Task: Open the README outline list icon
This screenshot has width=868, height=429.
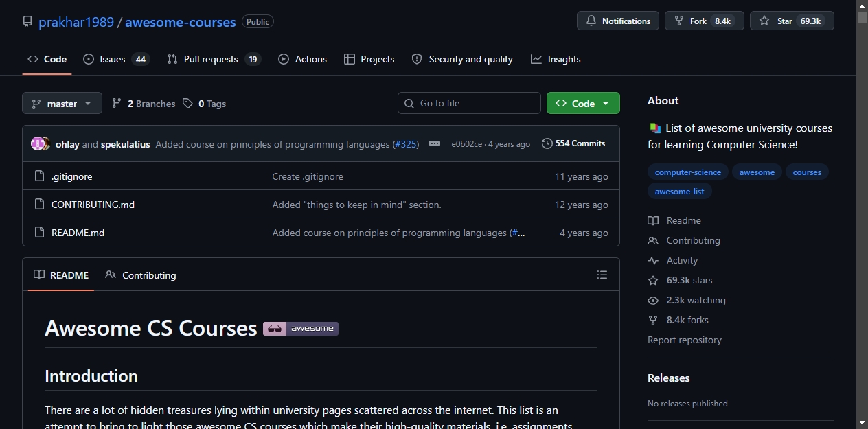Action: pos(602,275)
